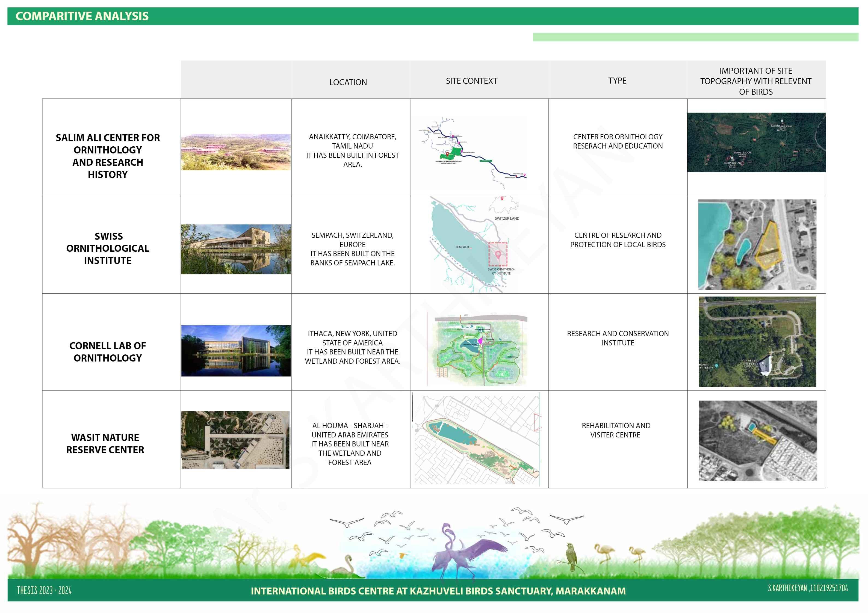
Task: Click the Swiss institute topography image with yellow outline
Action: click(x=757, y=245)
